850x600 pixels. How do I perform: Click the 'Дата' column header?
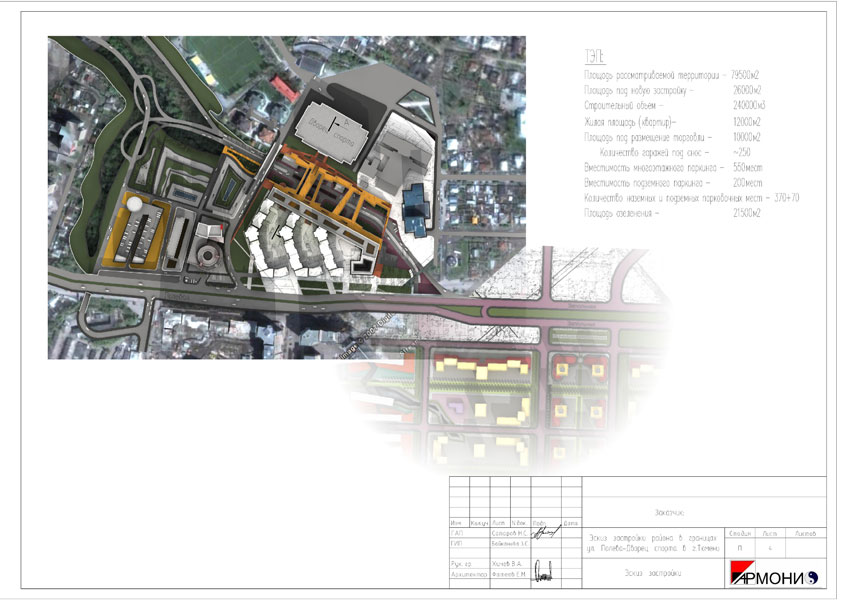coord(571,523)
